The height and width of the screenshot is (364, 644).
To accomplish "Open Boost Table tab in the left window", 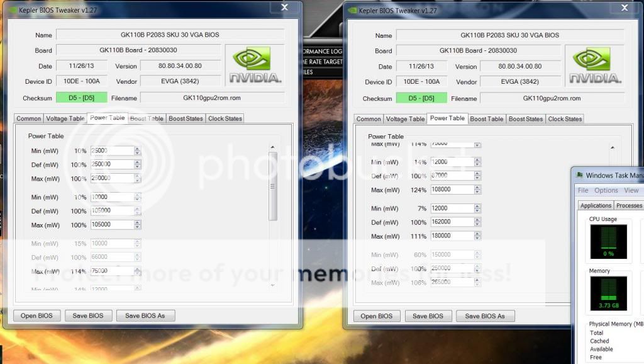I will click(x=147, y=118).
